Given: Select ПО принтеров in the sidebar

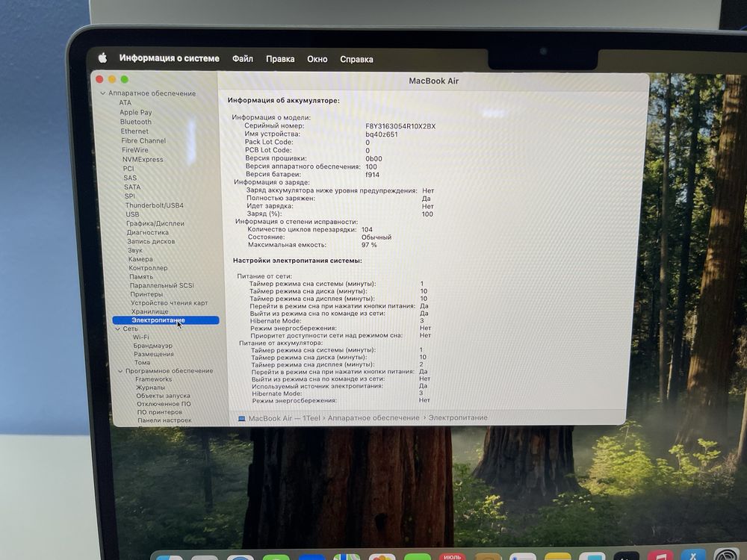Looking at the screenshot, I should [x=160, y=412].
